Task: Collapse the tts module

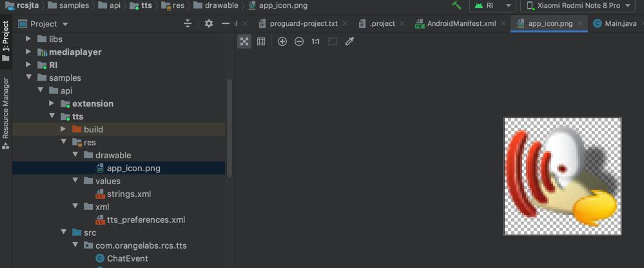Action: click(x=52, y=116)
